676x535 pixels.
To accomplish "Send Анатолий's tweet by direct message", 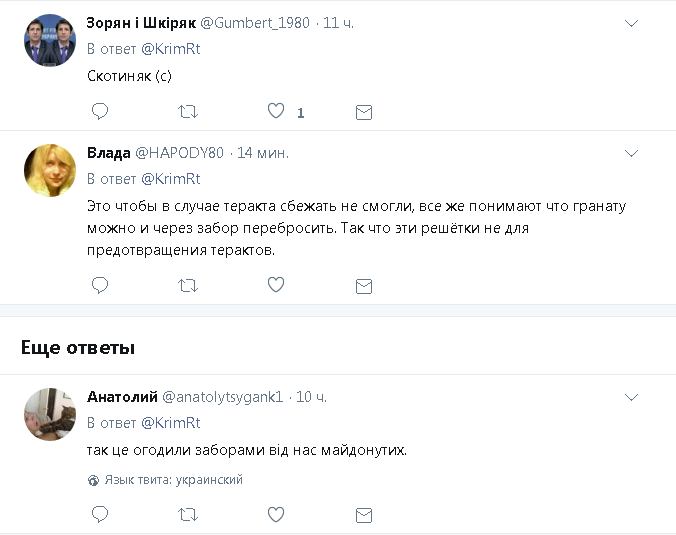I will point(364,515).
